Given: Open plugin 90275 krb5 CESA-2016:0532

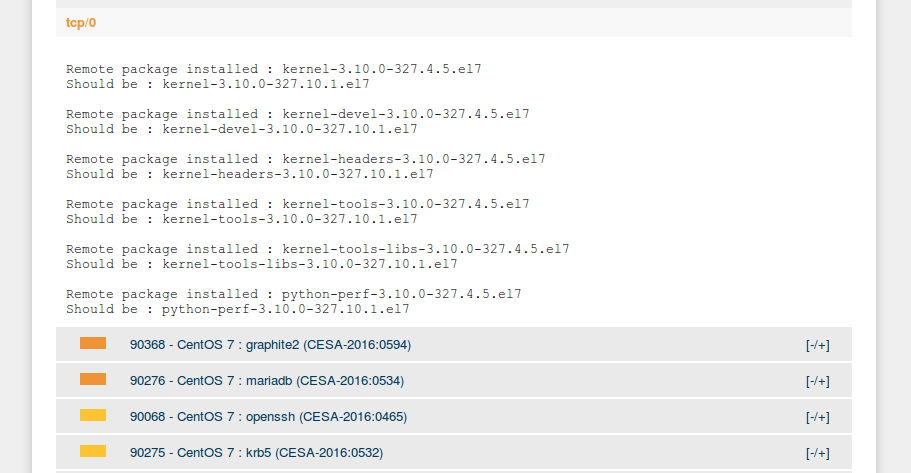Looking at the screenshot, I should pyautogui.click(x=256, y=453).
